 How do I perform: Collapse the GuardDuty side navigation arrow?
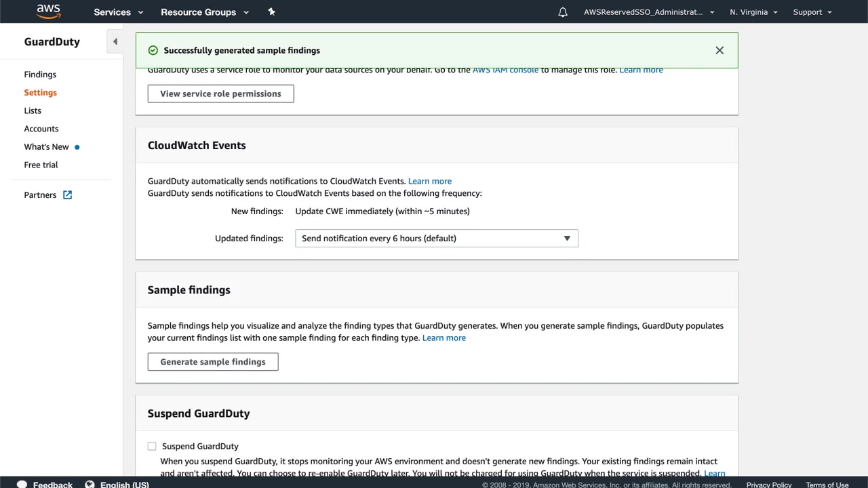click(115, 41)
